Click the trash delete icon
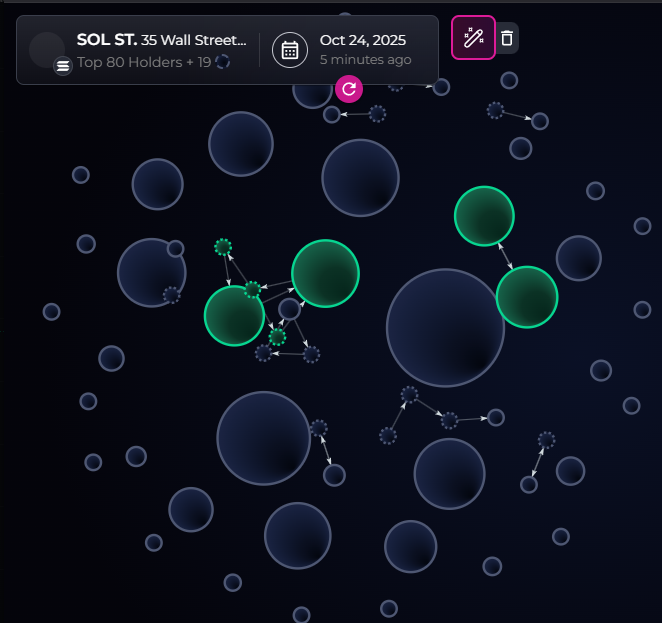The image size is (662, 623). (507, 38)
